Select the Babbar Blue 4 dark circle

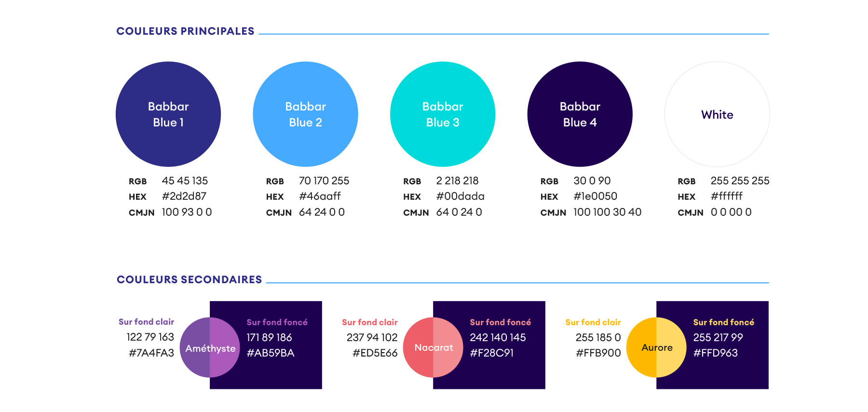click(x=580, y=114)
